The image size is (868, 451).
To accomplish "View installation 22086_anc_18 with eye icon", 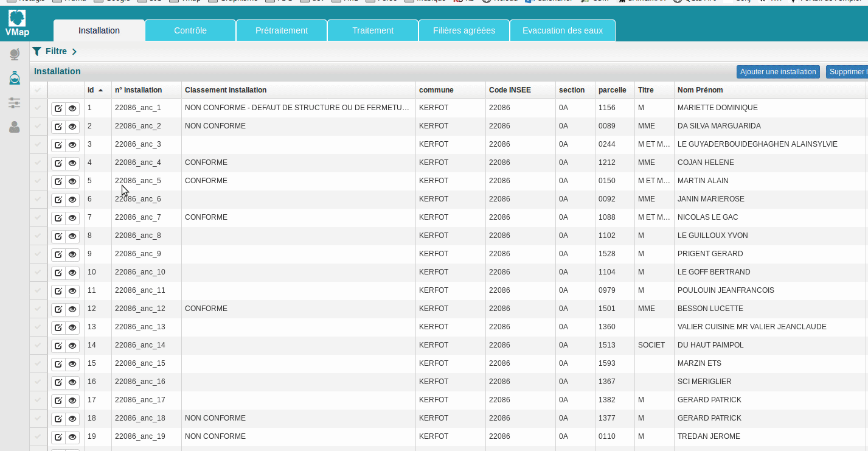I will 72,419.
